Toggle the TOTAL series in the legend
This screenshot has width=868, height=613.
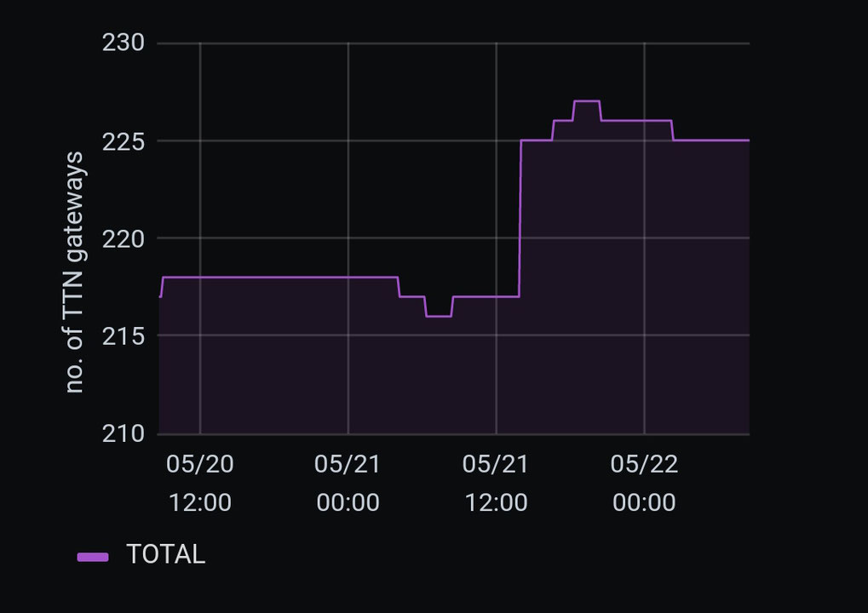[x=165, y=554]
